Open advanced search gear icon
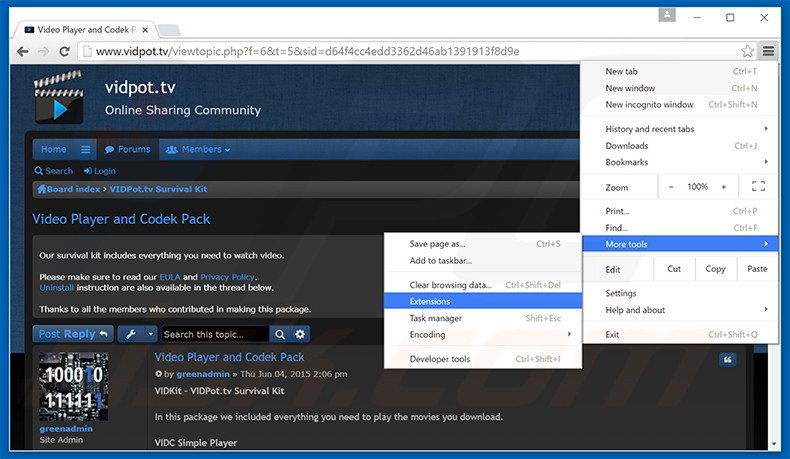The image size is (790, 459). [x=300, y=334]
